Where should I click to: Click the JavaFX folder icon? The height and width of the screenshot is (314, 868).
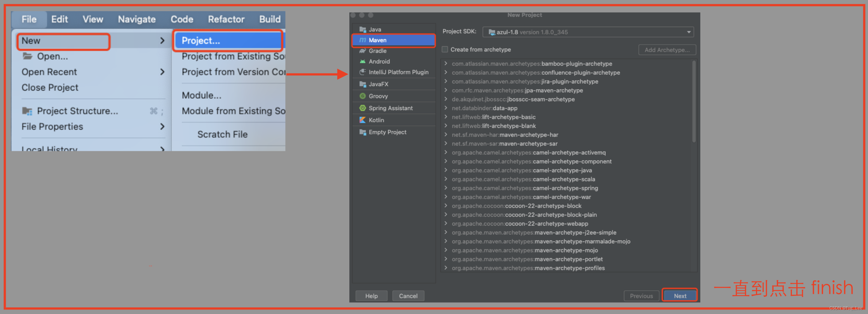click(x=362, y=84)
